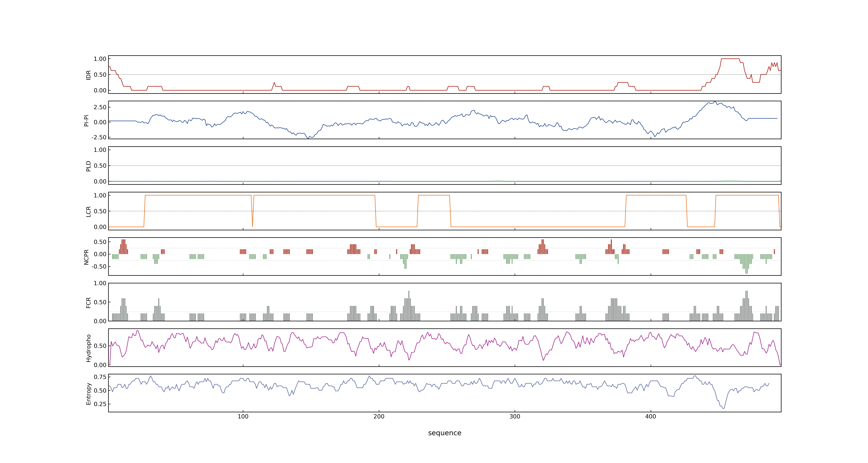Image resolution: width=868 pixels, height=463 pixels.
Task: Click the FCR axis label
Action: pos(88,302)
